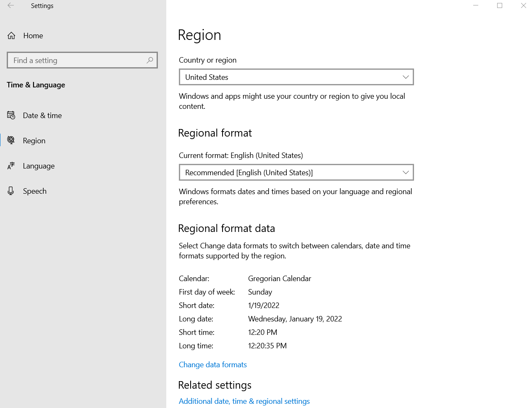Click the Speech microphone icon
The height and width of the screenshot is (408, 532).
point(11,191)
